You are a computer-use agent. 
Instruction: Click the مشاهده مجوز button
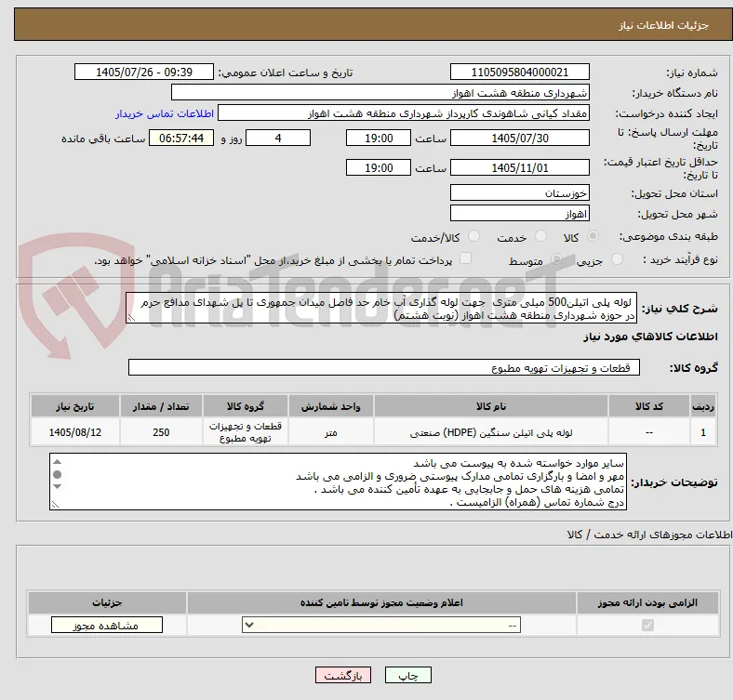click(x=107, y=626)
